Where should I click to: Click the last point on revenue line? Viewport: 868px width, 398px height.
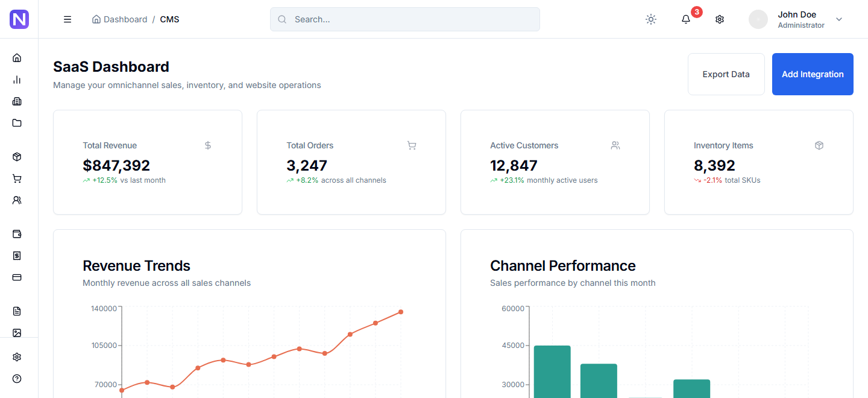tap(401, 312)
